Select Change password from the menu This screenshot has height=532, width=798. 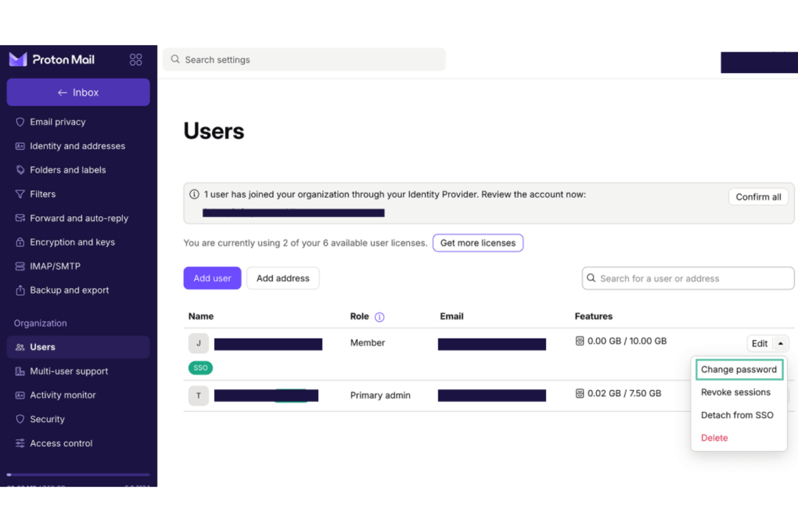739,369
